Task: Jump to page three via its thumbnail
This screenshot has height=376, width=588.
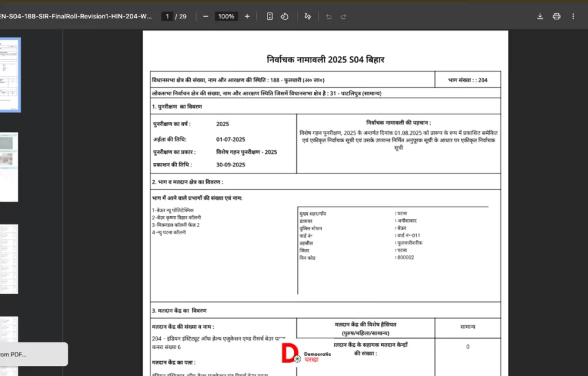Action: [9, 259]
